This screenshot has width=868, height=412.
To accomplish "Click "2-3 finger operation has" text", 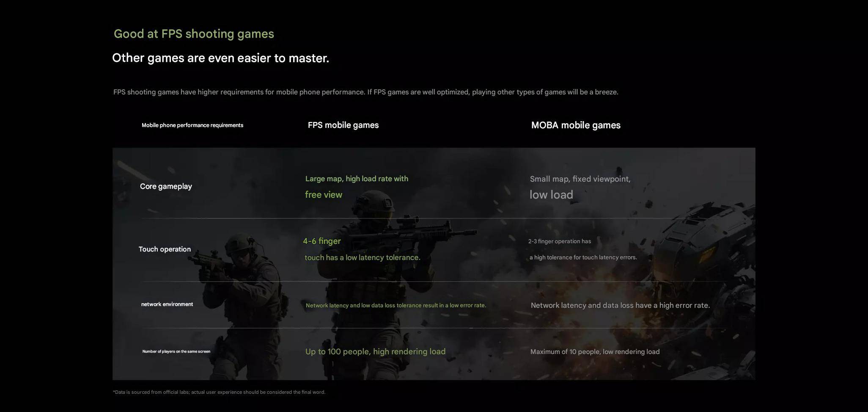I will click(559, 241).
